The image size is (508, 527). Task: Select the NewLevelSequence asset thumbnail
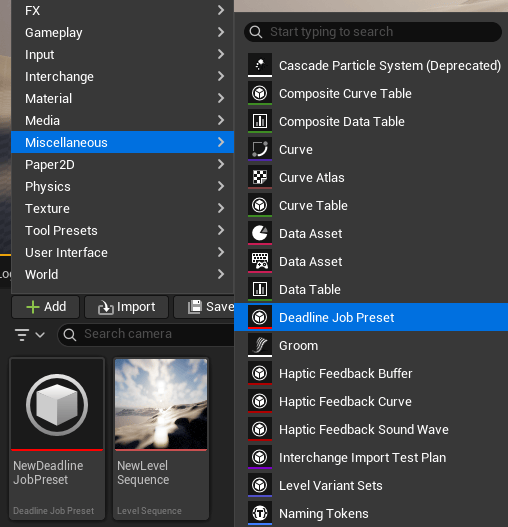(161, 405)
